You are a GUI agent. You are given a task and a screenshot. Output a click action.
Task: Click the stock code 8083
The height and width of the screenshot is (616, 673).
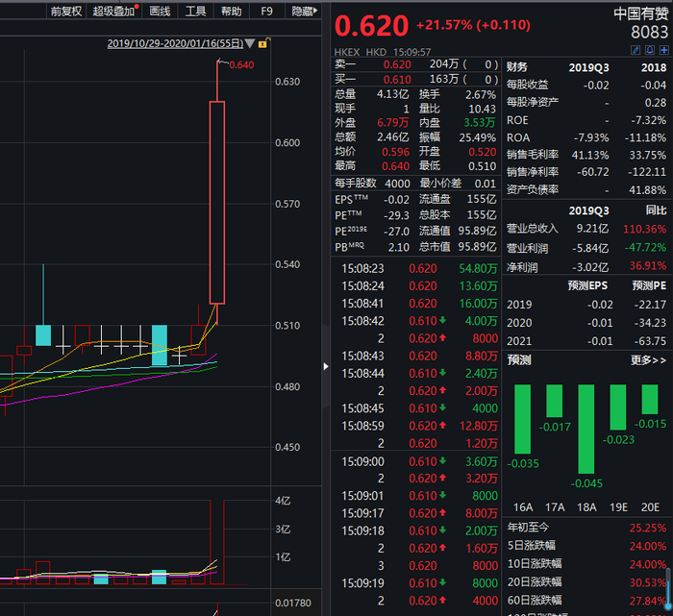[x=649, y=33]
